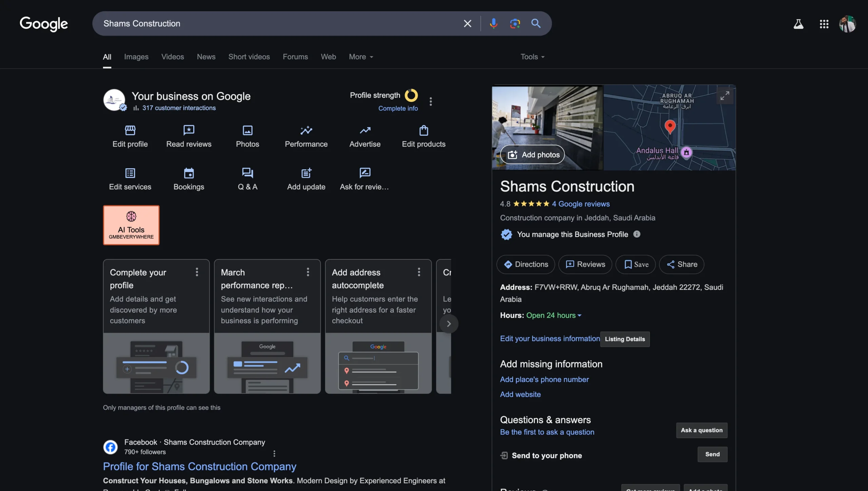Open the Google account avatar

(x=847, y=24)
